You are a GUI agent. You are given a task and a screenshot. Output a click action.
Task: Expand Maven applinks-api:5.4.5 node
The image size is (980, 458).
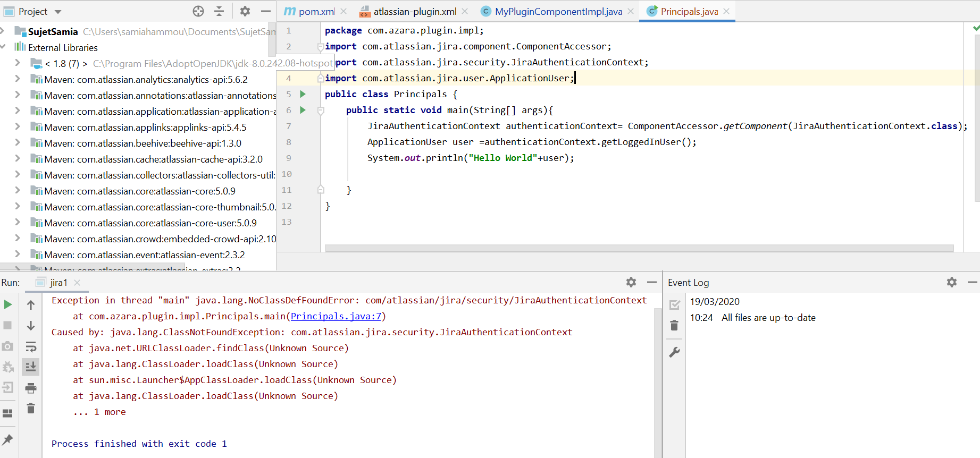coord(18,126)
